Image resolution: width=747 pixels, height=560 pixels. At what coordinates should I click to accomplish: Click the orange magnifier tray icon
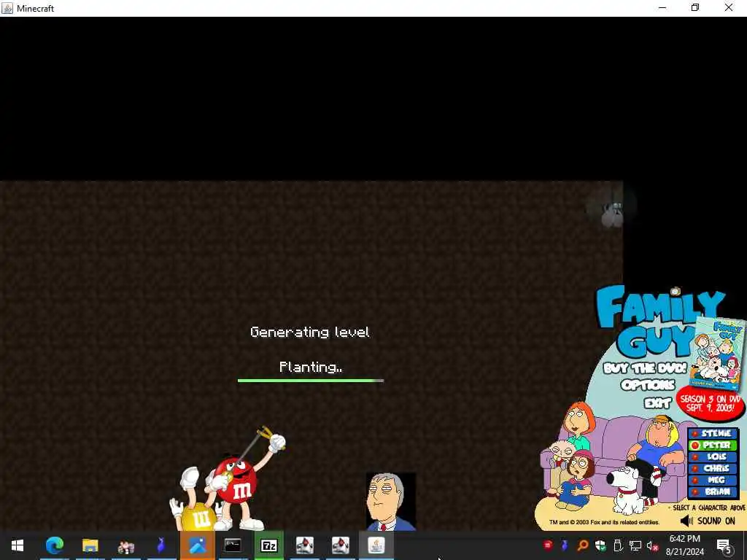[582, 545]
